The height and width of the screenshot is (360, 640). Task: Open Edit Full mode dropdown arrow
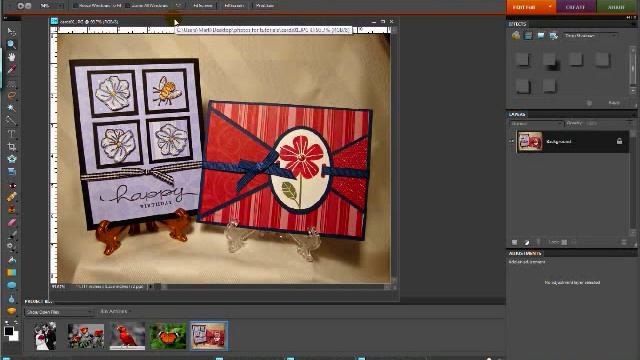pyautogui.click(x=550, y=7)
